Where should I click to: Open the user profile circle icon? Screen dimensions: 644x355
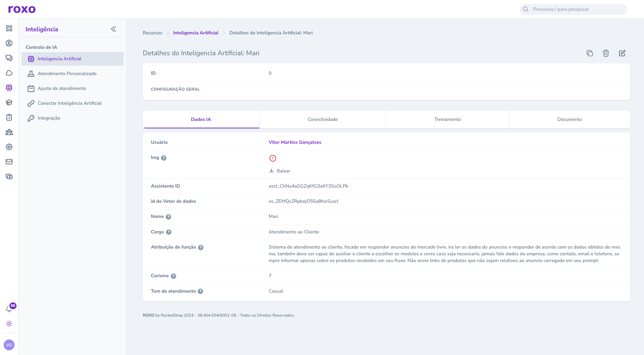click(x=9, y=43)
